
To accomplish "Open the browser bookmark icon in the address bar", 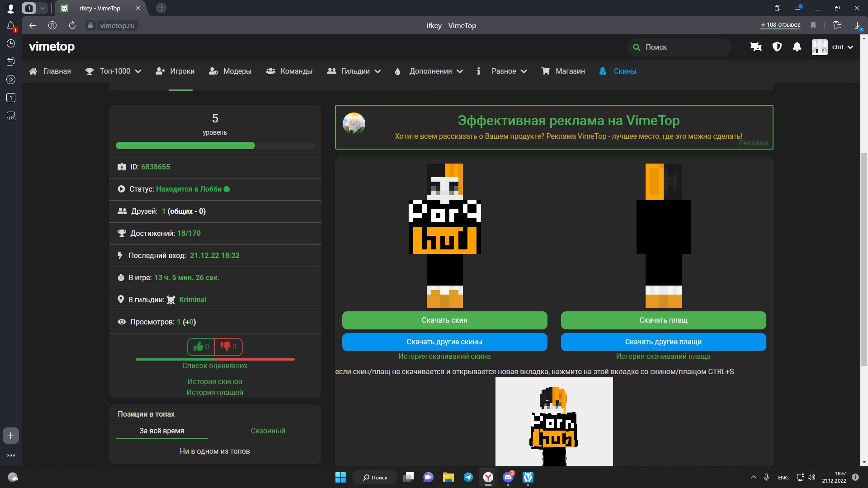I will coord(813,25).
